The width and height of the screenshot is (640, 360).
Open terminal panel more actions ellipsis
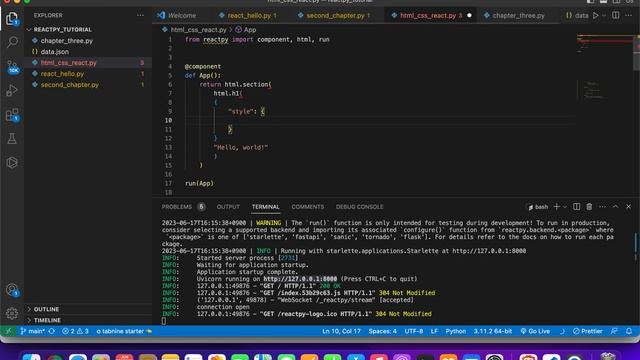tap(602, 207)
